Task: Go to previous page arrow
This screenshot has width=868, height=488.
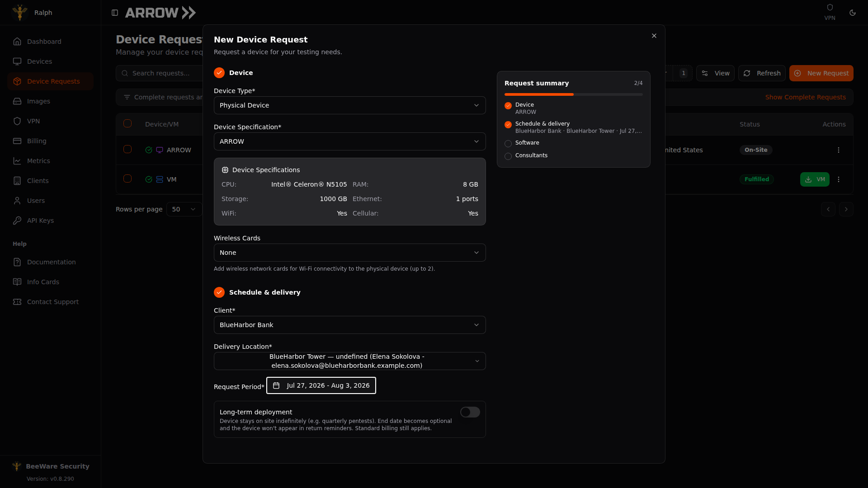Action: click(828, 209)
